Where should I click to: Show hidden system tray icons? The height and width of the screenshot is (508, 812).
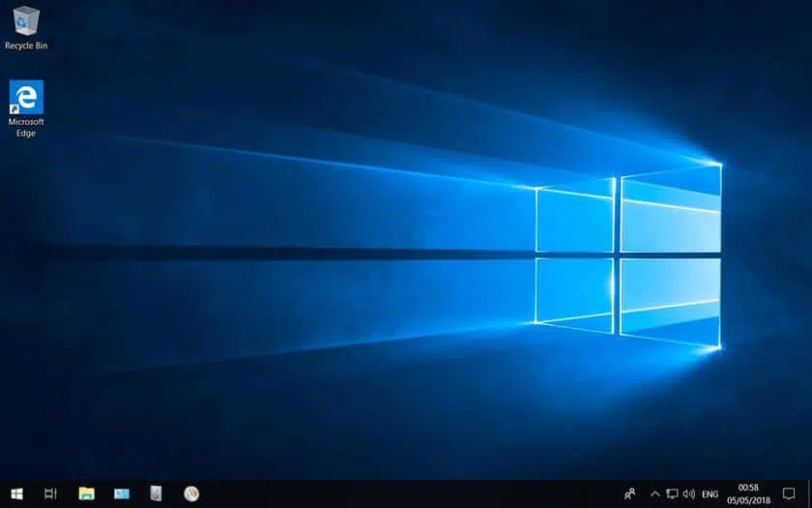[x=655, y=494]
